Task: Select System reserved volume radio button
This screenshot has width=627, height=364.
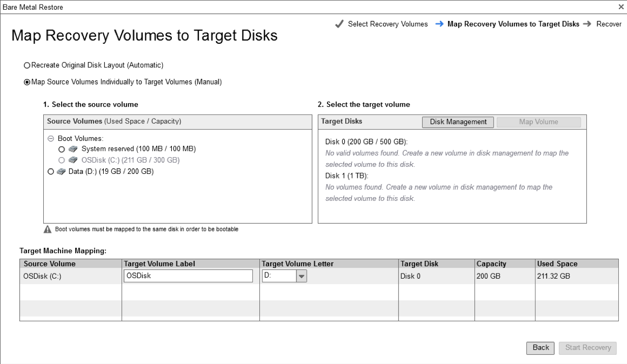Action: coord(62,149)
